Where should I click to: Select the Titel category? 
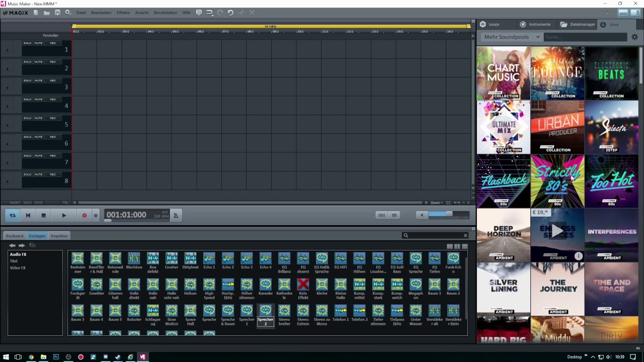14,261
